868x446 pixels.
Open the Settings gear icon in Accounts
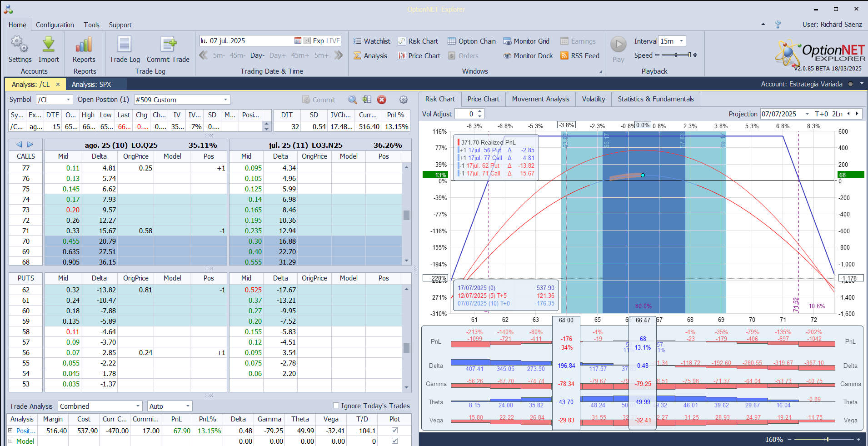point(20,44)
